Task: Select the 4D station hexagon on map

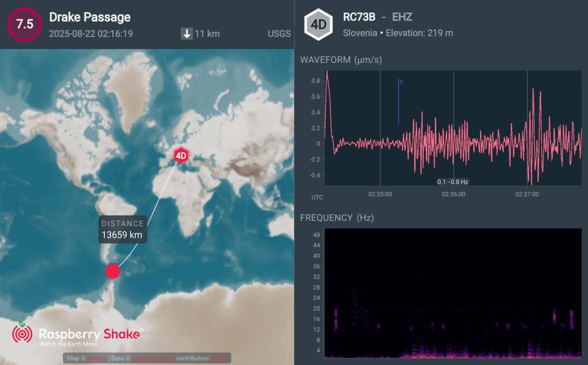Action: click(181, 155)
